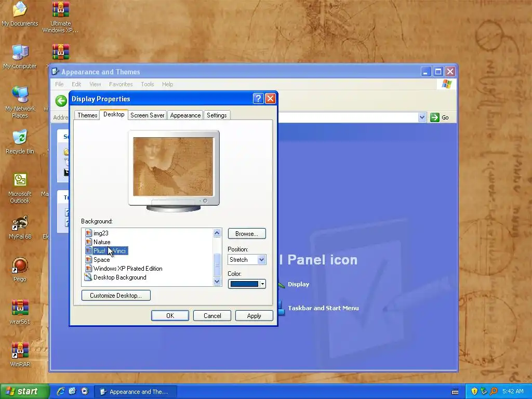This screenshot has height=399, width=532.
Task: Open the Start menu
Action: (24, 391)
